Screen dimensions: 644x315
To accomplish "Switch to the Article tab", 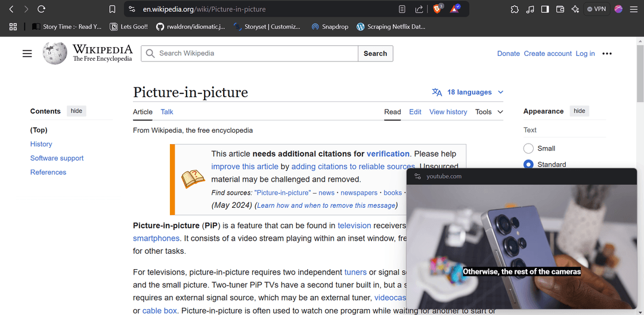I will [x=143, y=112].
